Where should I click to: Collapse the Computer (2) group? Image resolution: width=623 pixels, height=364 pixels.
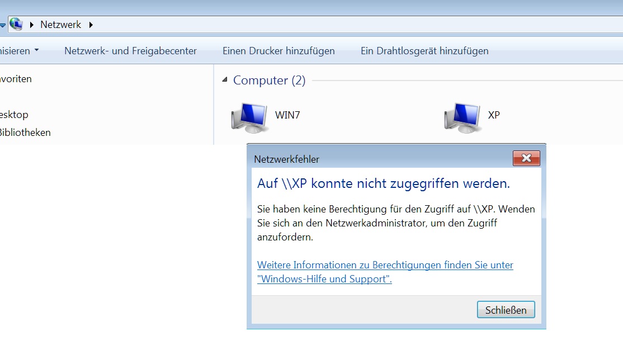pos(225,79)
